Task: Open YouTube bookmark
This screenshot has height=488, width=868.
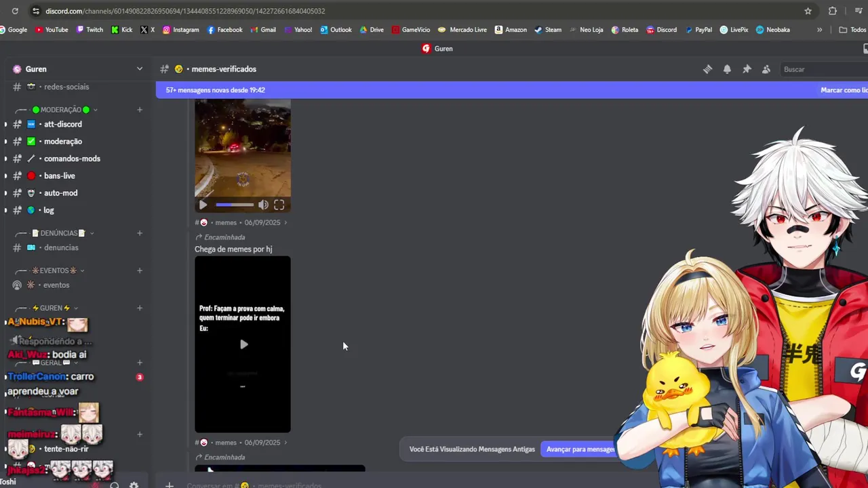Action: click(52, 30)
